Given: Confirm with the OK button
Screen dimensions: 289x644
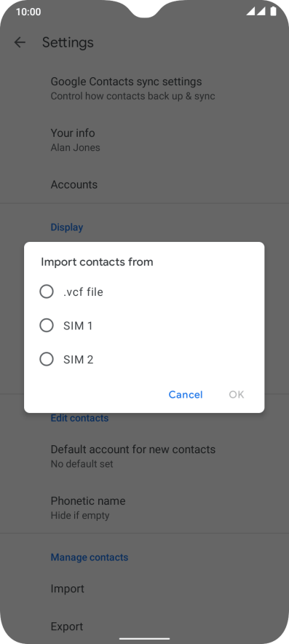Looking at the screenshot, I should point(237,395).
